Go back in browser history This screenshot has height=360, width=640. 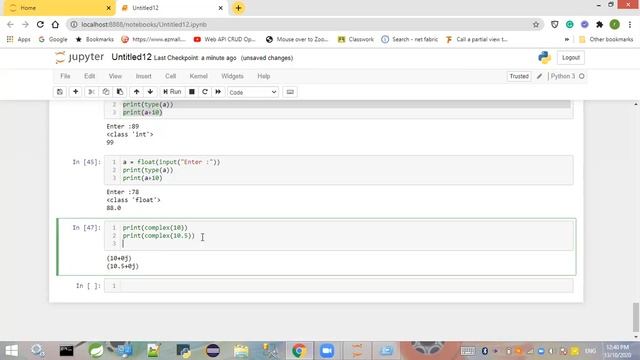(10, 24)
